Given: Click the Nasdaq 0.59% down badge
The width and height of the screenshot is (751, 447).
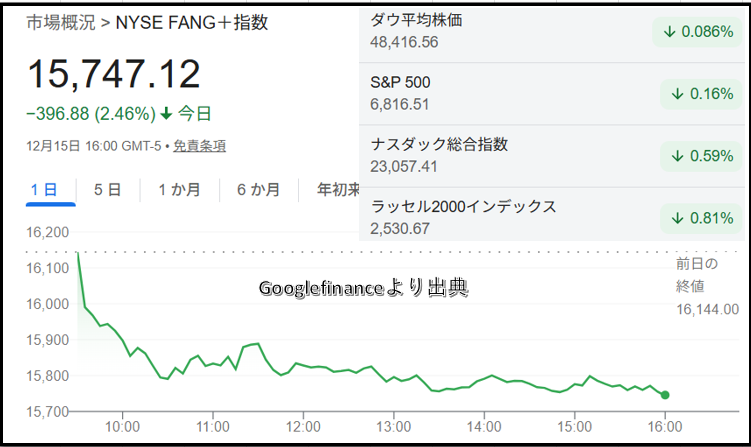Looking at the screenshot, I should [701, 155].
